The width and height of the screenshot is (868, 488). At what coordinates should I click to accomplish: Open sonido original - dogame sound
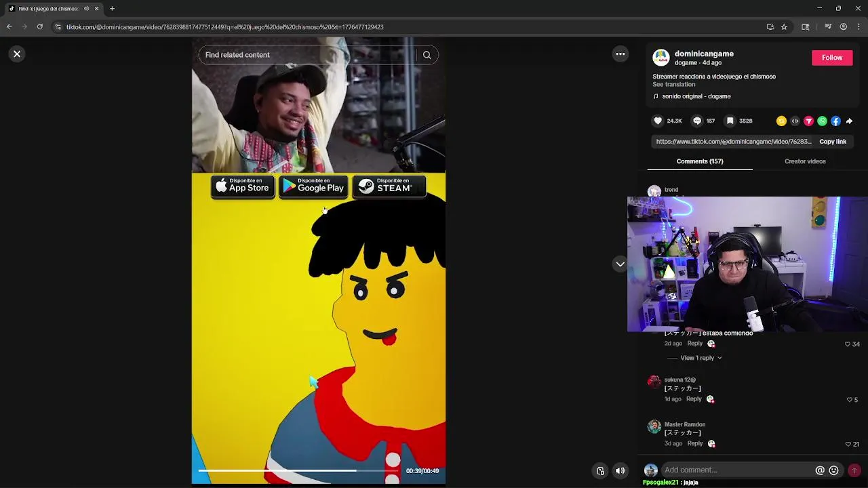pos(696,96)
